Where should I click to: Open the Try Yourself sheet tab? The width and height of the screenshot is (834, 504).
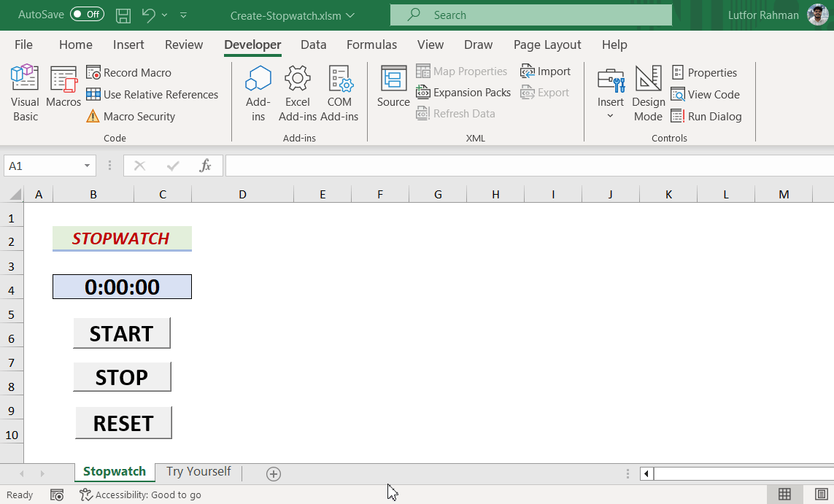pyautogui.click(x=198, y=472)
